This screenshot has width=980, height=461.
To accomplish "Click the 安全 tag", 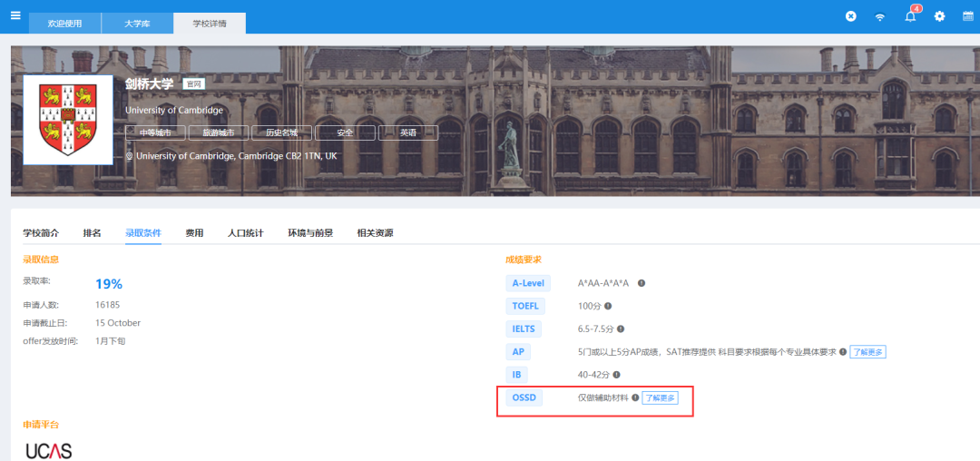I will [345, 133].
